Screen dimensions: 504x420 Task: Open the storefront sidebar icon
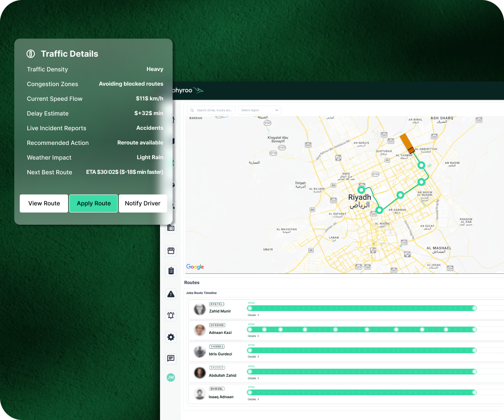(171, 251)
